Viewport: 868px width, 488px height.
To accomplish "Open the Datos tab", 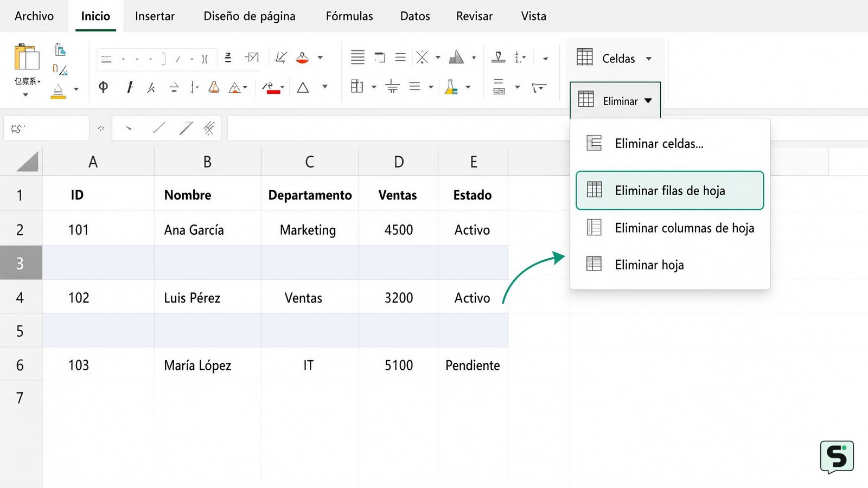I will point(415,16).
